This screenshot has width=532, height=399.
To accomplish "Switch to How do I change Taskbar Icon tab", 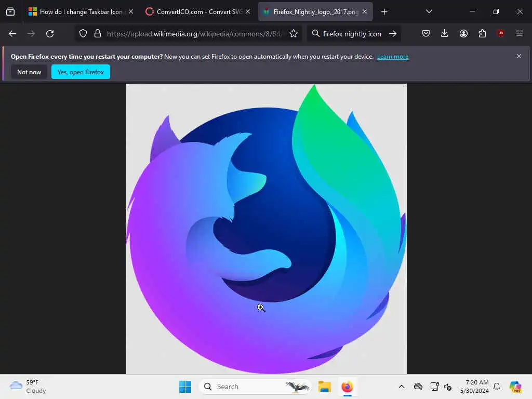I will tap(81, 11).
